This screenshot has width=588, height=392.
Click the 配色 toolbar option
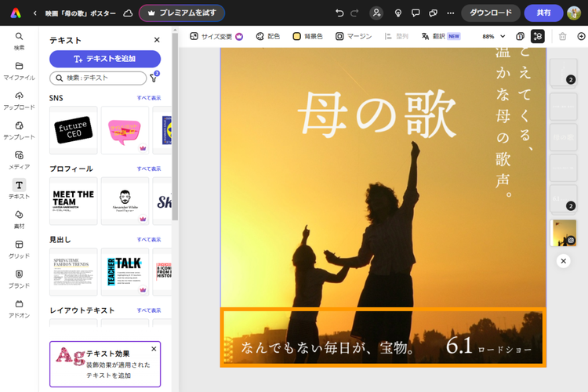coord(268,36)
